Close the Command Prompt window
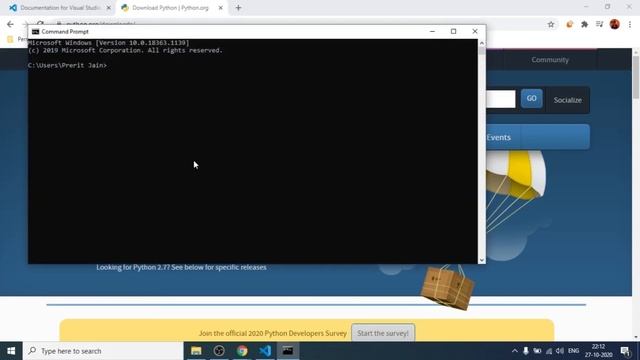The height and width of the screenshot is (360, 640). (x=475, y=31)
